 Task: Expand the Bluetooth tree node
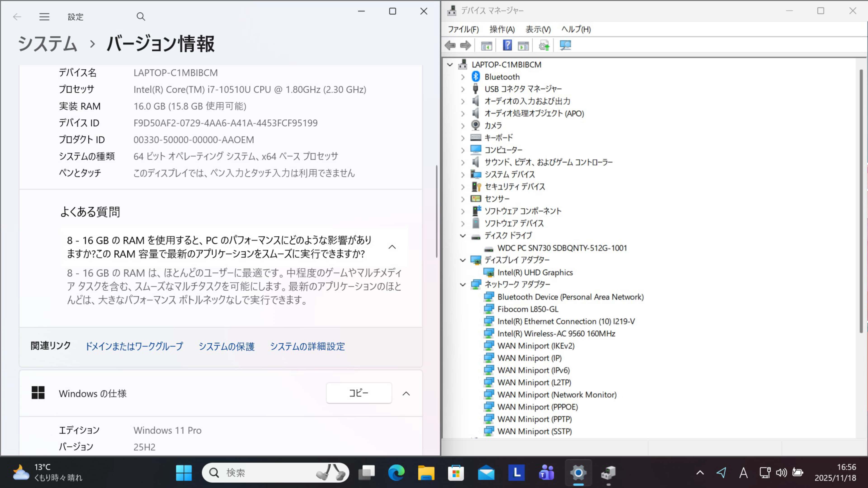[x=463, y=77]
